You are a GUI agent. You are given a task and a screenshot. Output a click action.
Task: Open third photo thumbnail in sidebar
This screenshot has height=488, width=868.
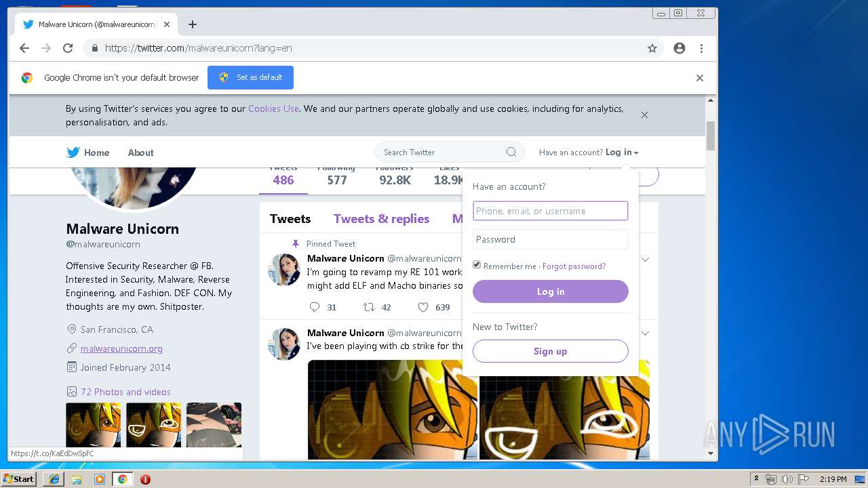[x=214, y=425]
